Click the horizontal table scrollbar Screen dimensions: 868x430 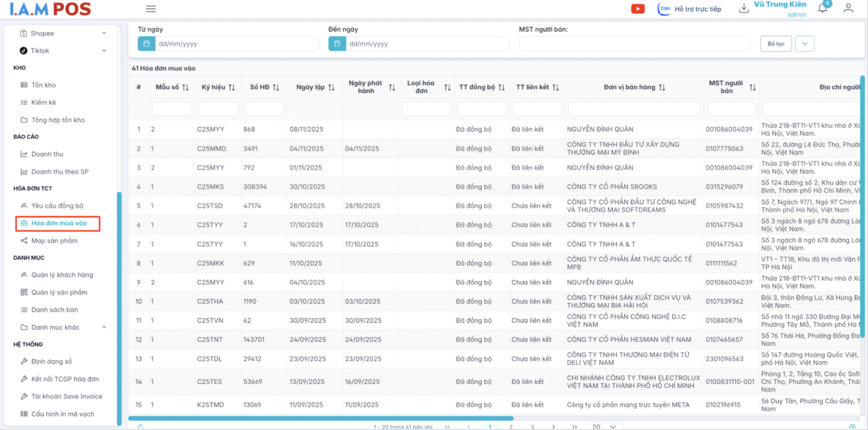point(321,418)
